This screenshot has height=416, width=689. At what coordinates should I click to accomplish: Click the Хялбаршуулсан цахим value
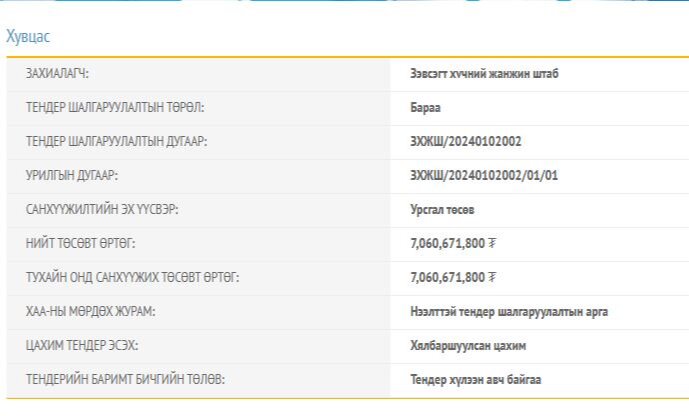click(468, 346)
